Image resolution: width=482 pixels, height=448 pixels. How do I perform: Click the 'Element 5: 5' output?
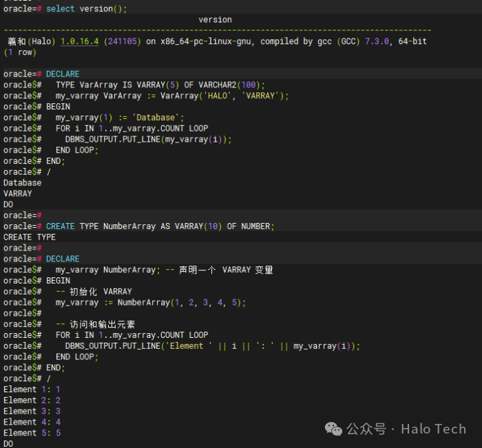[x=32, y=434]
